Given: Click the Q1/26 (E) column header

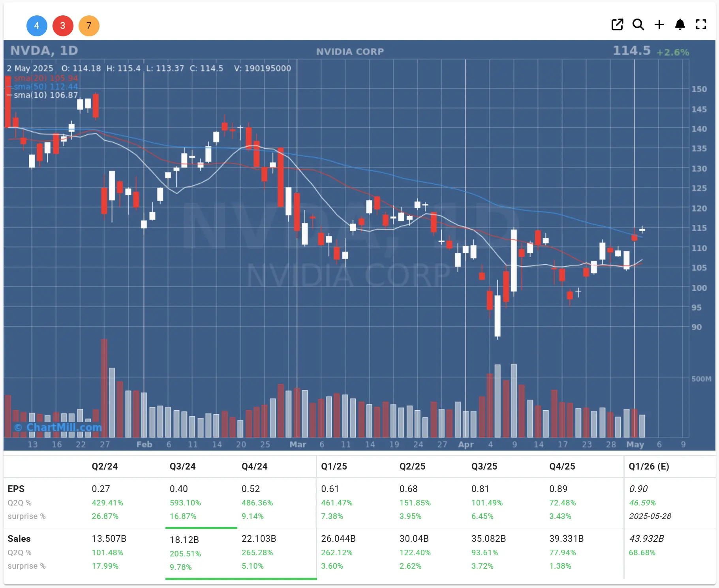Looking at the screenshot, I should [649, 466].
